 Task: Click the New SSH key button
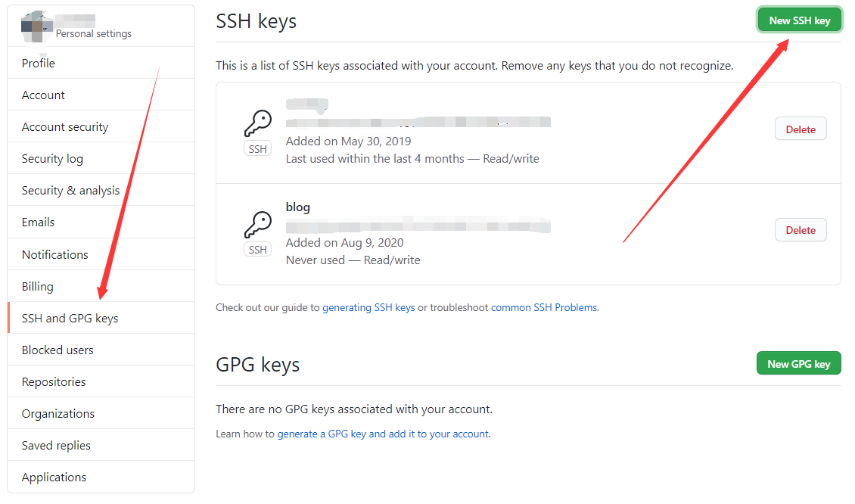tap(799, 20)
